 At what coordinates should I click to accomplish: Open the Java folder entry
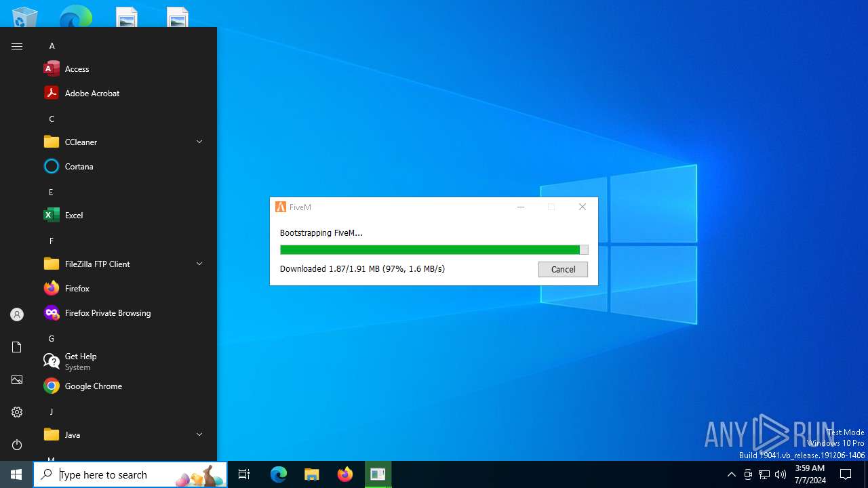coord(125,434)
